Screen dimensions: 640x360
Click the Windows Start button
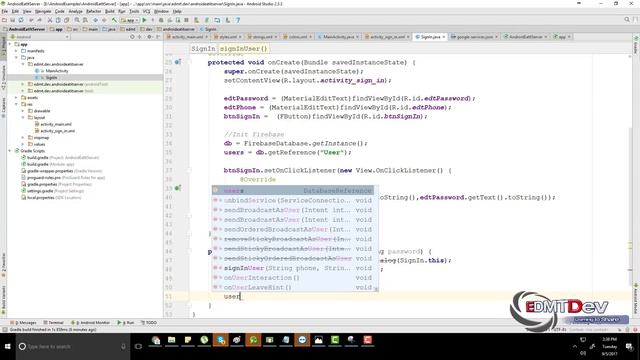(7, 347)
